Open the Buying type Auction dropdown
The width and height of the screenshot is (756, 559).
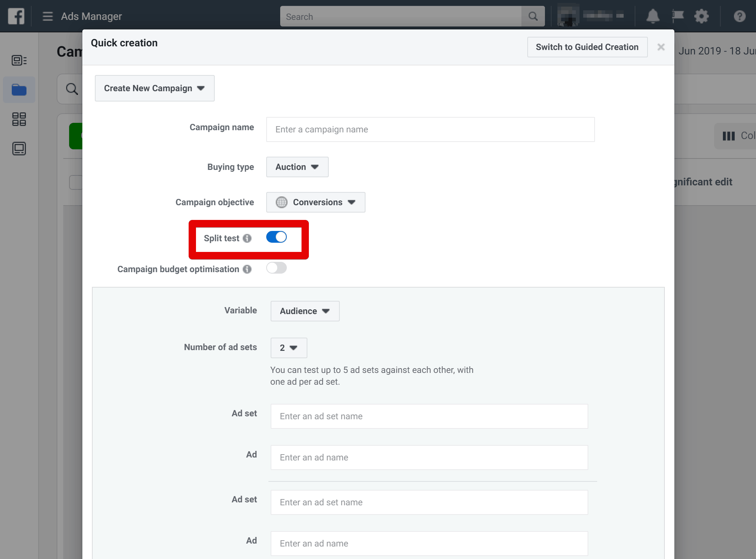click(297, 167)
